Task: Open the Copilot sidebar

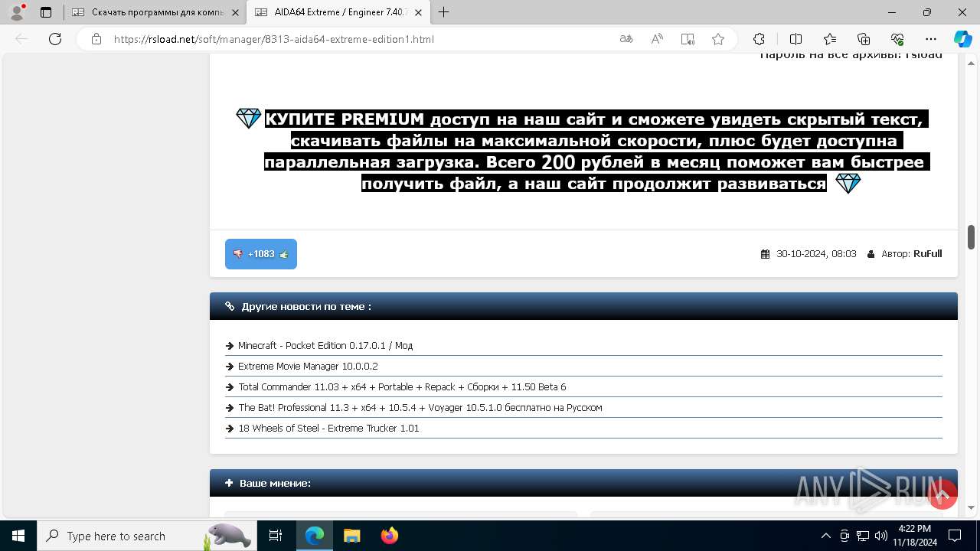Action: [962, 39]
